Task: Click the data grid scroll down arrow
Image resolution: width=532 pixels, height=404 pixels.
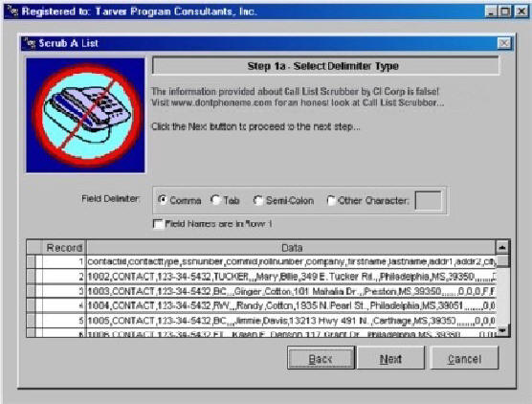Action: [x=502, y=330]
